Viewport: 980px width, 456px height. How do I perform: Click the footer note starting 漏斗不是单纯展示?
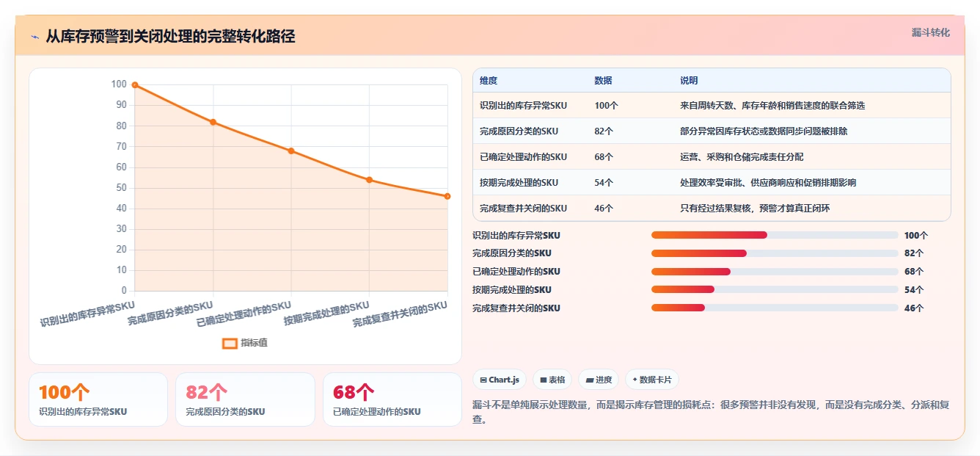[x=711, y=413]
